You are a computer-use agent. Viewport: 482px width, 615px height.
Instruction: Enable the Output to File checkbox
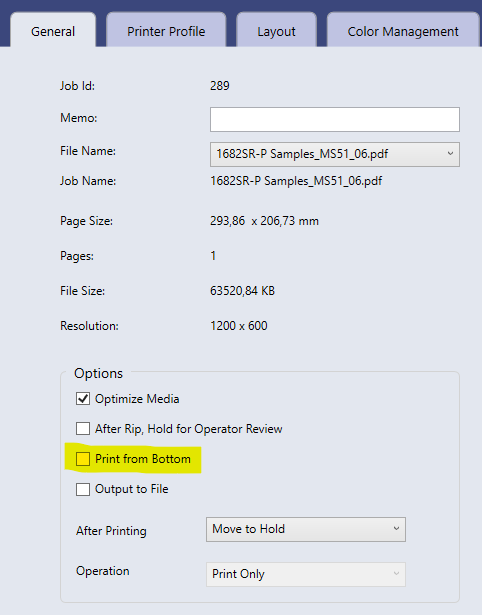(x=83, y=489)
